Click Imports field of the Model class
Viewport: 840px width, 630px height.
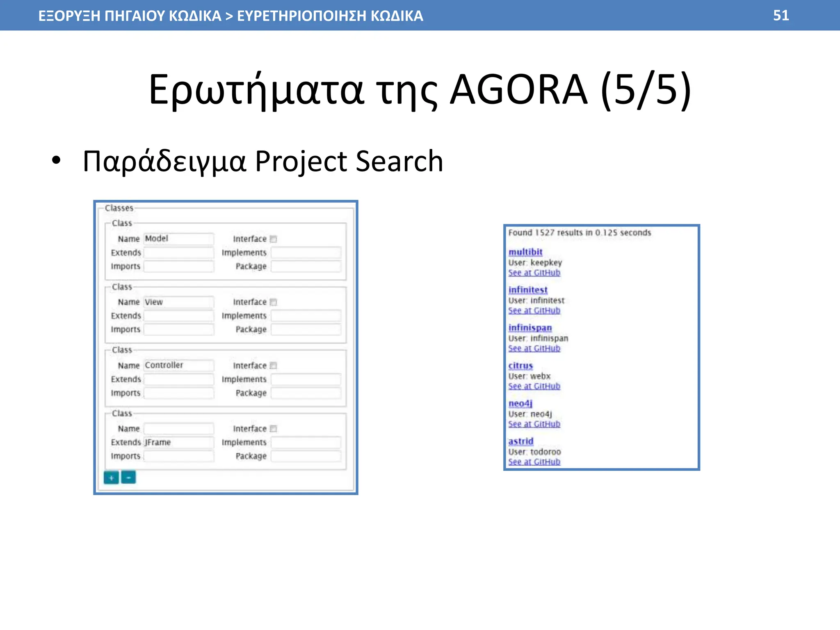click(178, 266)
